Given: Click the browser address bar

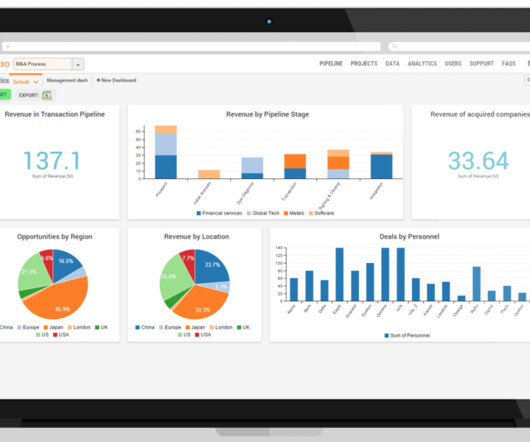Looking at the screenshot, I should 191,47.
